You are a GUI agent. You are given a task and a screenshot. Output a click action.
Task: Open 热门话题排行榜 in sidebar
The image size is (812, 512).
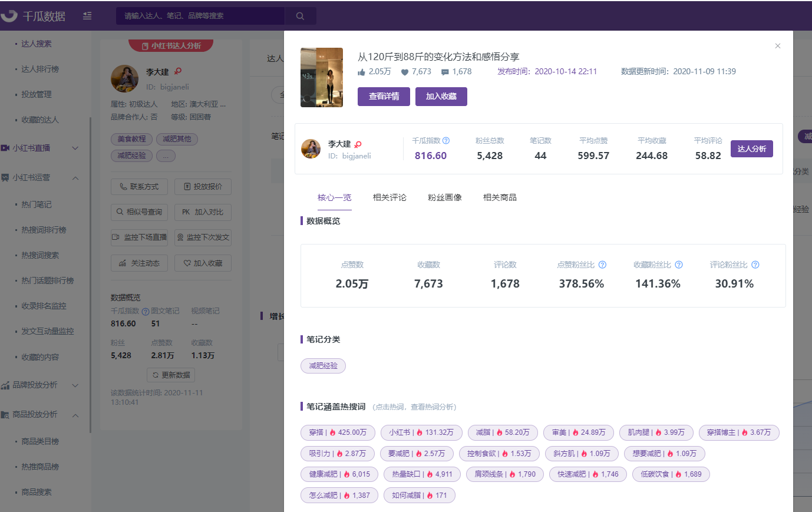coord(48,280)
